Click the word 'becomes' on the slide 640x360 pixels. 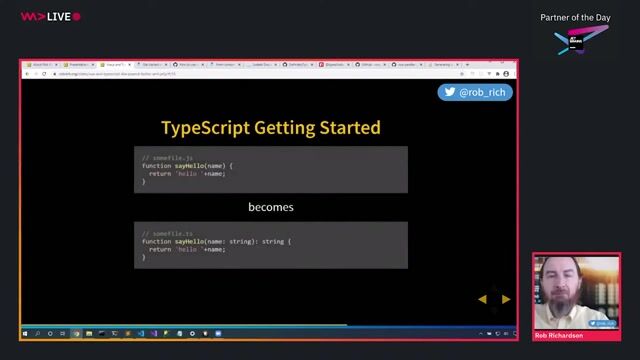click(271, 207)
